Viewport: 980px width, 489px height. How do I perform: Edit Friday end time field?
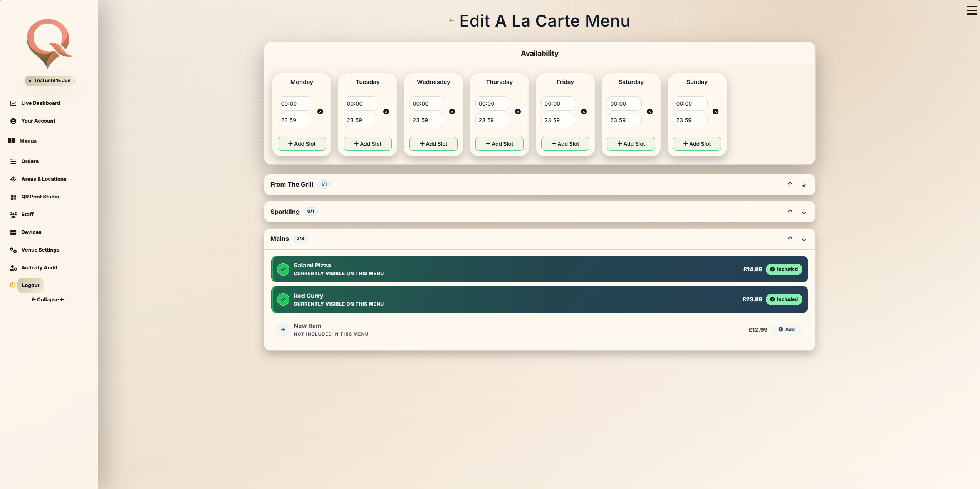click(x=558, y=120)
